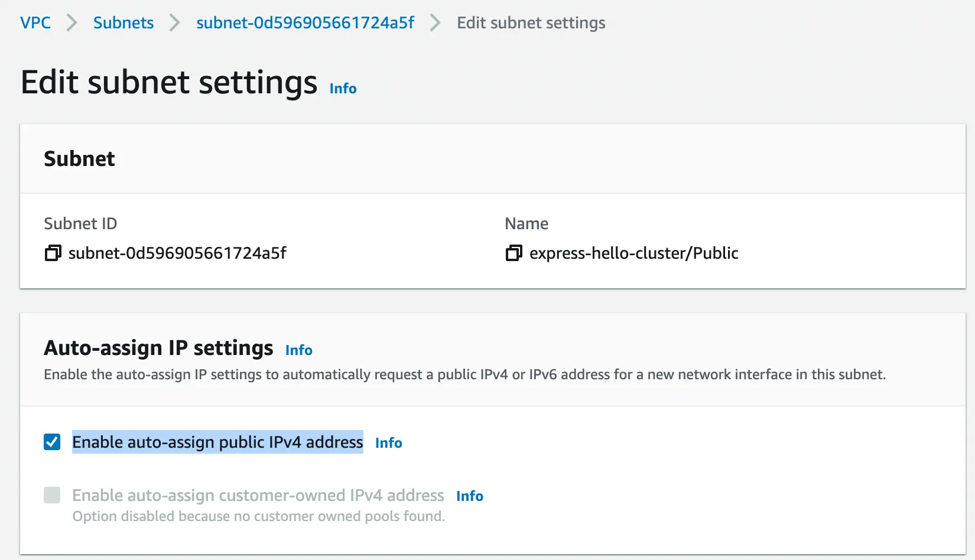The image size is (975, 560).
Task: Click the Auto-assign IP settings heading
Action: pyautogui.click(x=158, y=348)
